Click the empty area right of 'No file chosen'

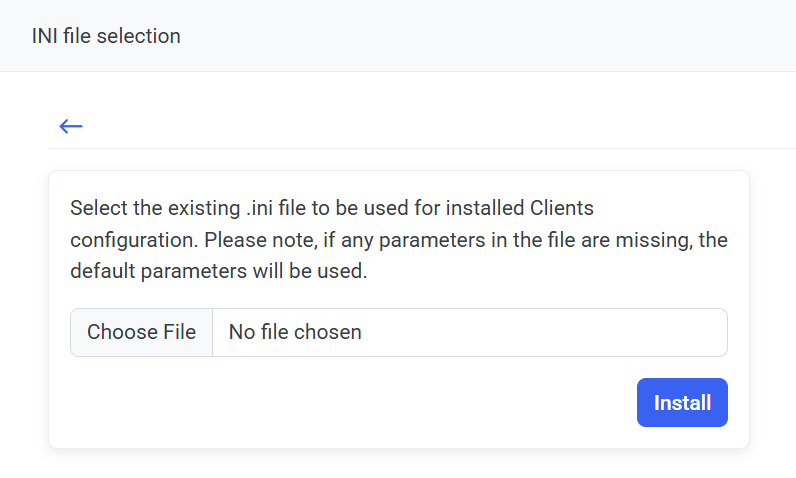[550, 332]
